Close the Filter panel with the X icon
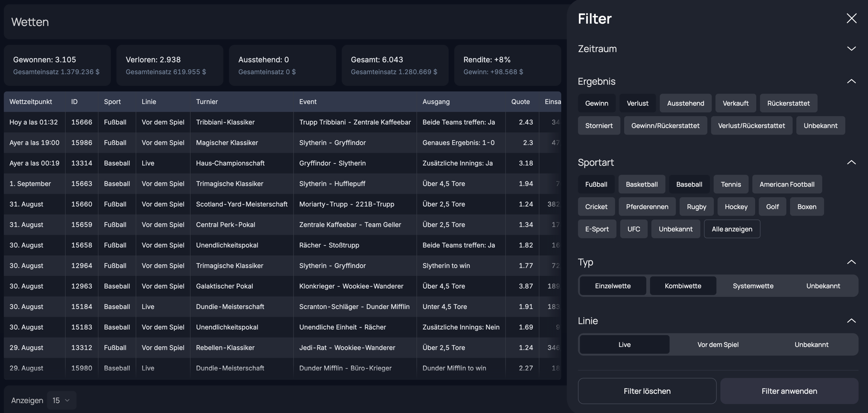This screenshot has height=413, width=868. tap(851, 18)
